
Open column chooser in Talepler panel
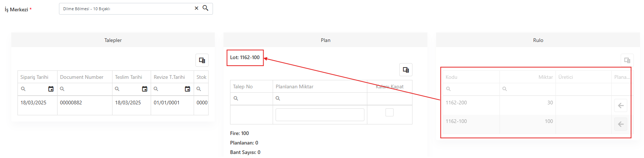pos(202,60)
